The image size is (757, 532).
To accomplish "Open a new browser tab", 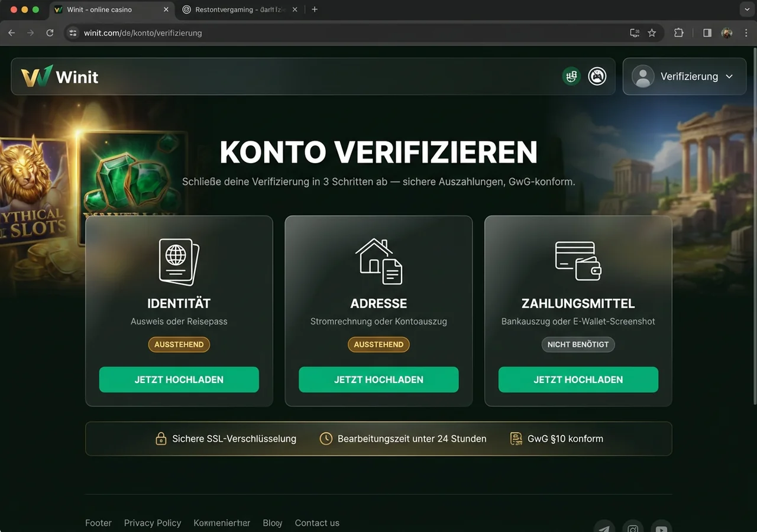I will coord(315,9).
